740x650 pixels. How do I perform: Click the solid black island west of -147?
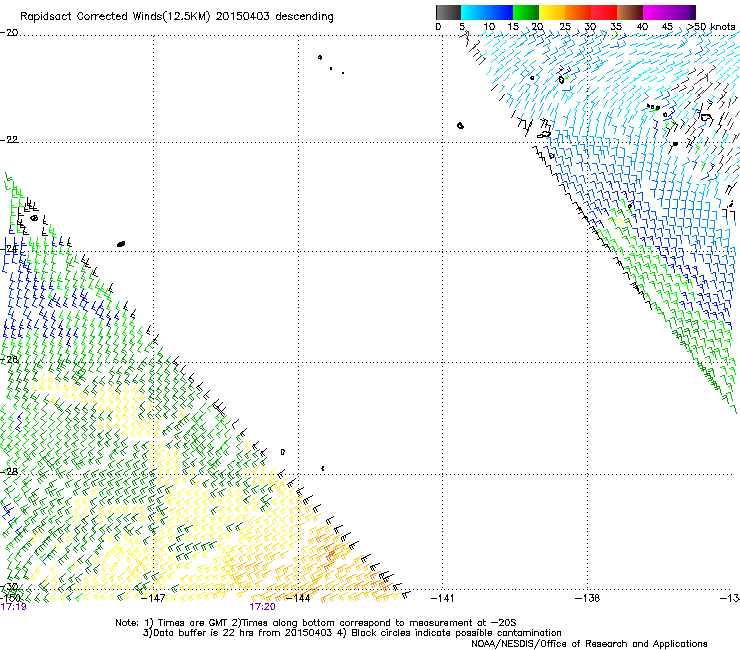(121, 244)
